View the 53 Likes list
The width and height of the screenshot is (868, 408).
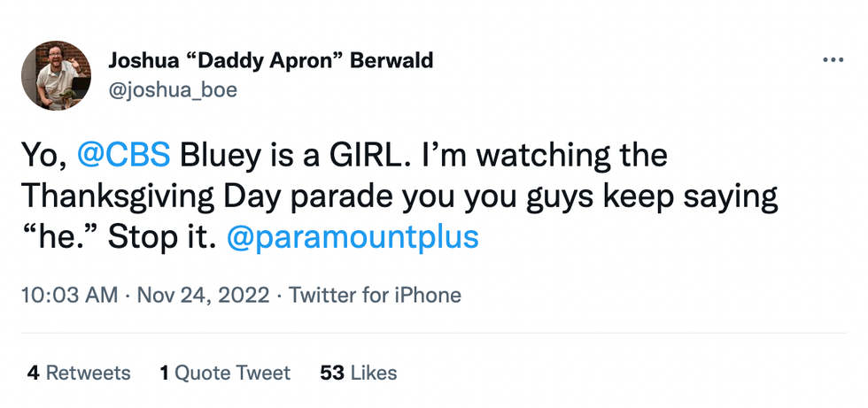tap(358, 373)
